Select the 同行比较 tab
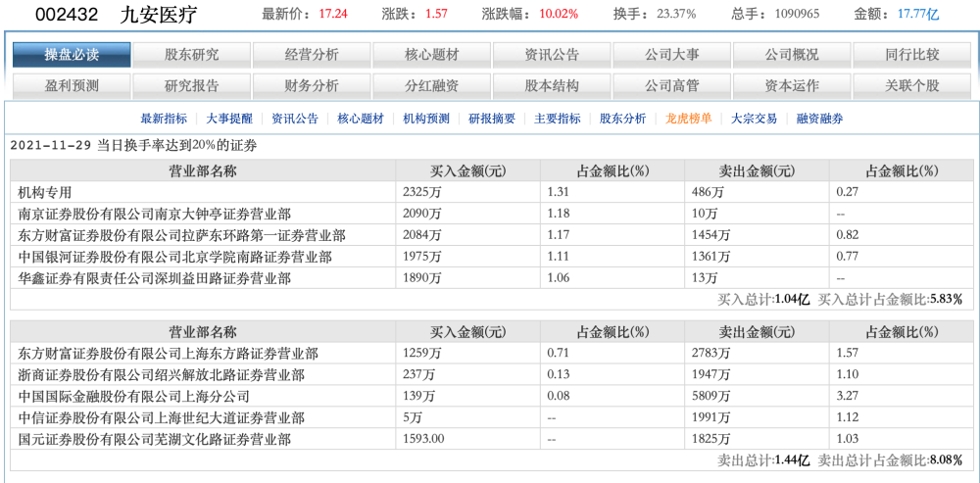The height and width of the screenshot is (483, 980). point(911,55)
